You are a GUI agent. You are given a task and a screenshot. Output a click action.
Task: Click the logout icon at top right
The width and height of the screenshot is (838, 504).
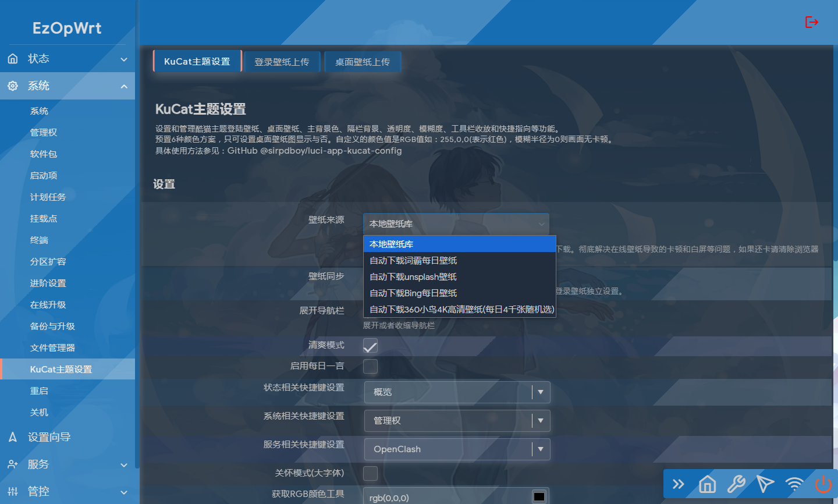tap(811, 22)
